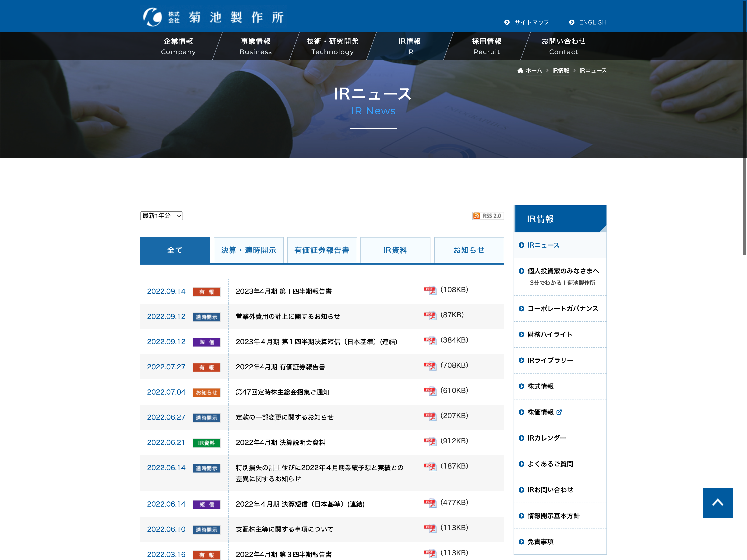This screenshot has width=747, height=560.
Task: Open the PDF icon for 第47回定時株主総会招集ご通知
Action: click(430, 391)
